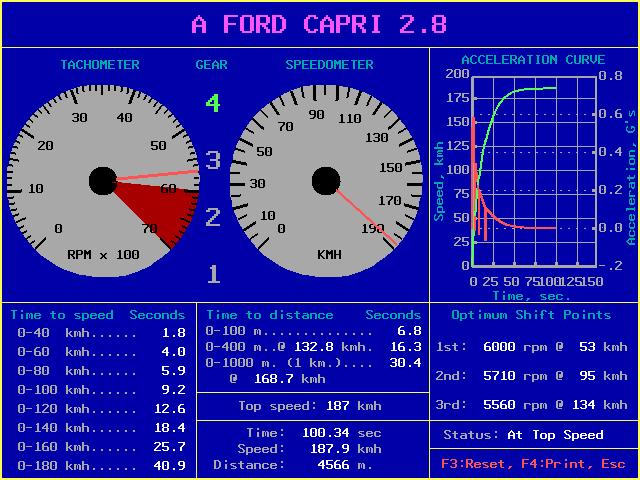Click the 'Time, sec.' axis label

tap(531, 296)
